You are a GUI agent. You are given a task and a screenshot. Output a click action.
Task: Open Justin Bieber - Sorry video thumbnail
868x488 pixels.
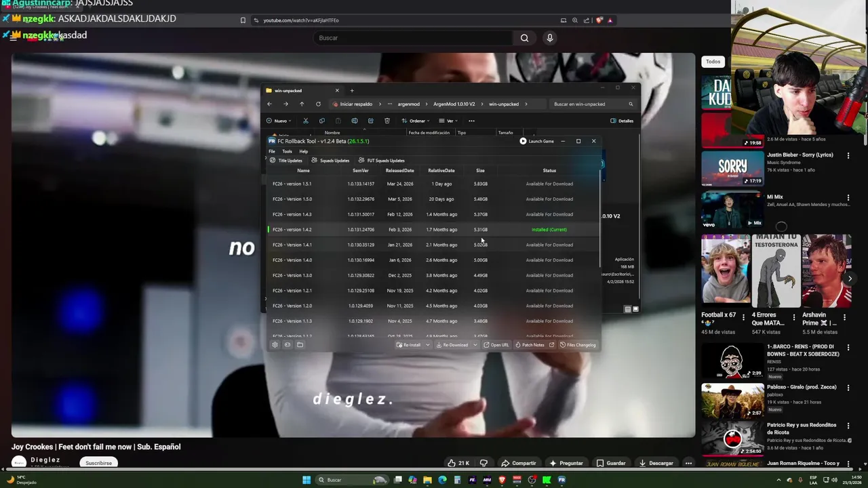(x=732, y=168)
